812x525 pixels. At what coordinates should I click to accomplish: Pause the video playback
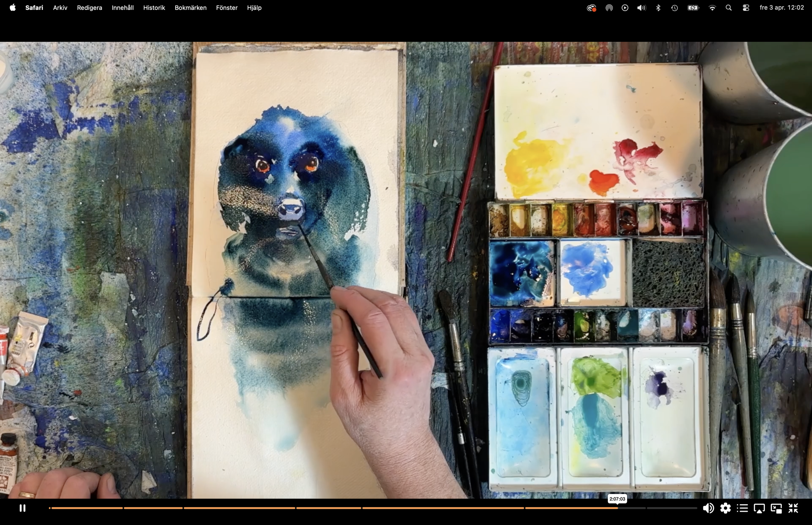click(23, 508)
